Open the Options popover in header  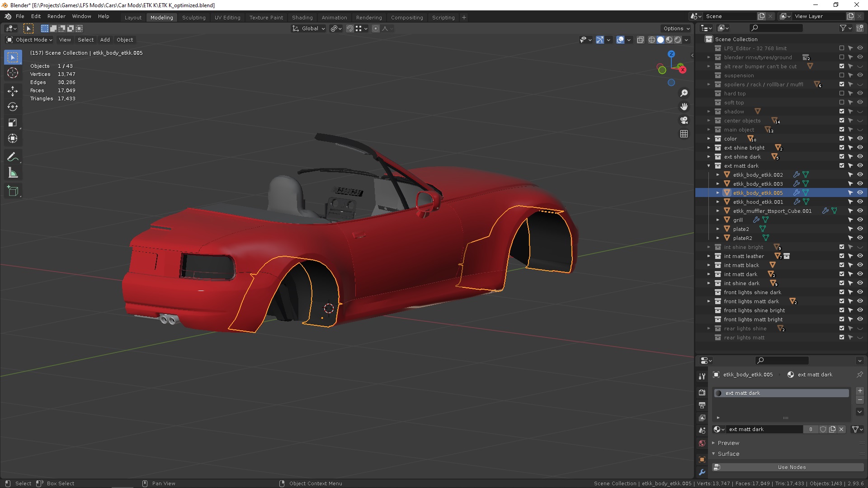pos(676,28)
